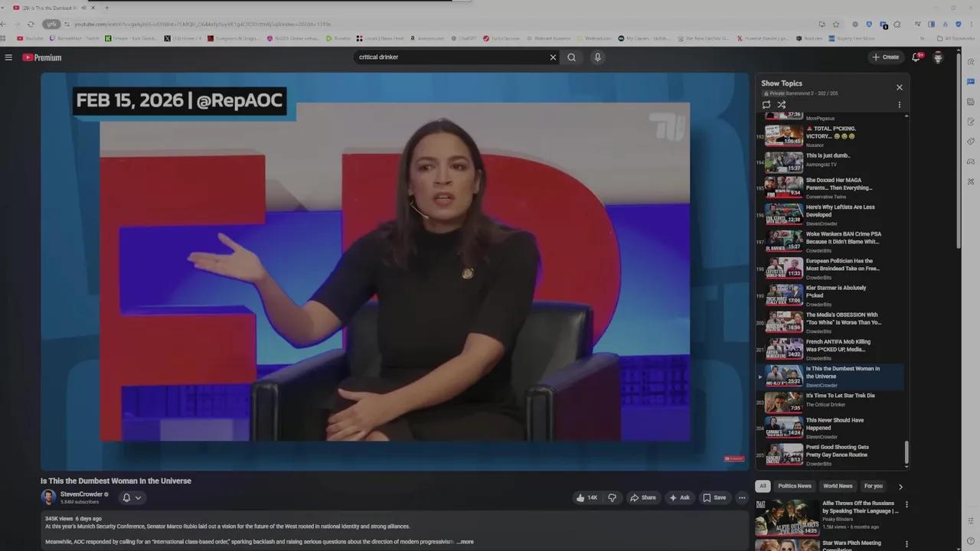Show more filter chips with right arrow
Screen dimensions: 980x551
(x=900, y=486)
